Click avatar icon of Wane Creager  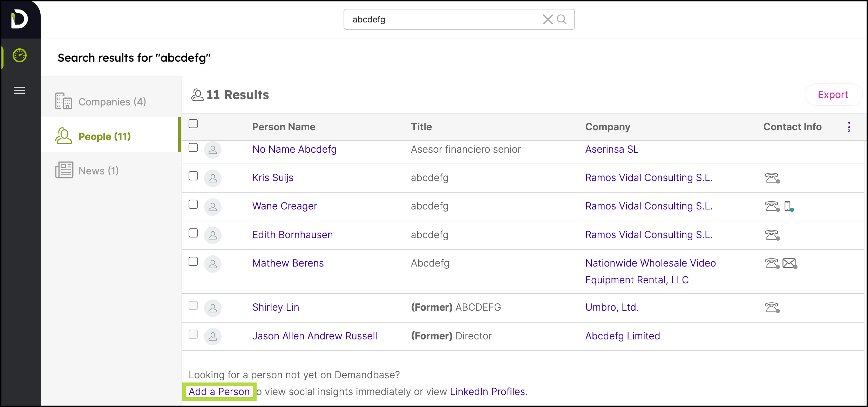coord(213,207)
